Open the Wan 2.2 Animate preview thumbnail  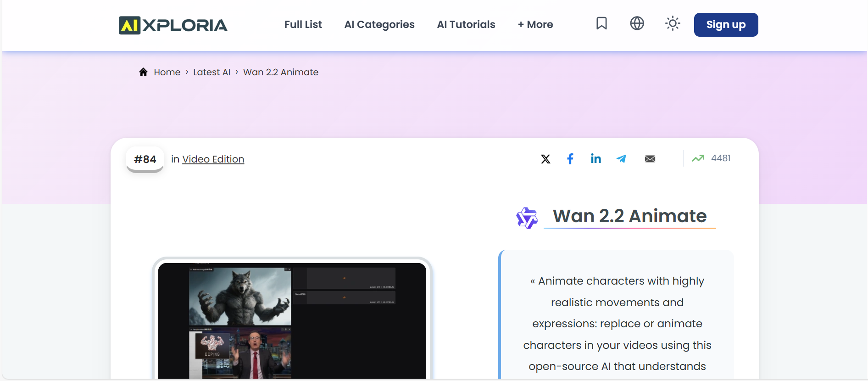click(x=292, y=320)
